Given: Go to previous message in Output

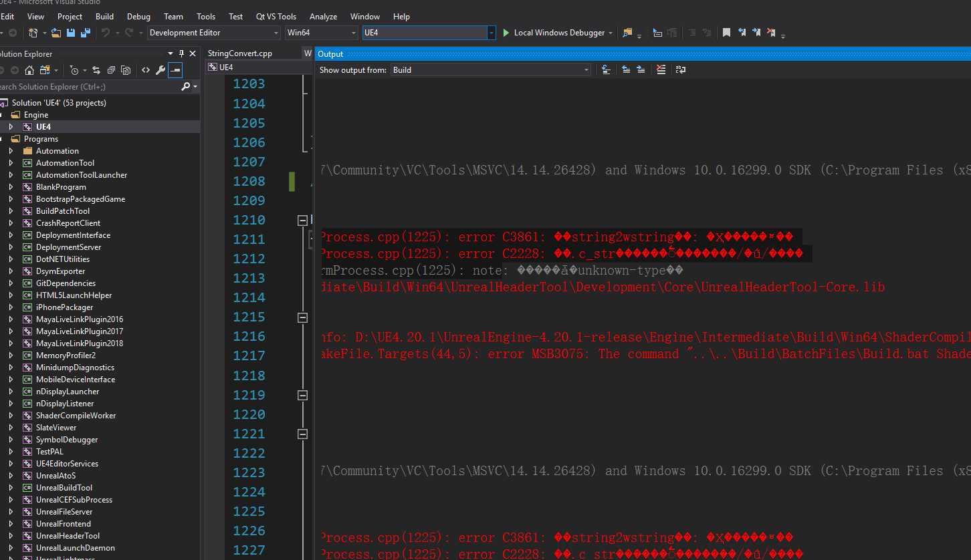Looking at the screenshot, I should coord(626,69).
